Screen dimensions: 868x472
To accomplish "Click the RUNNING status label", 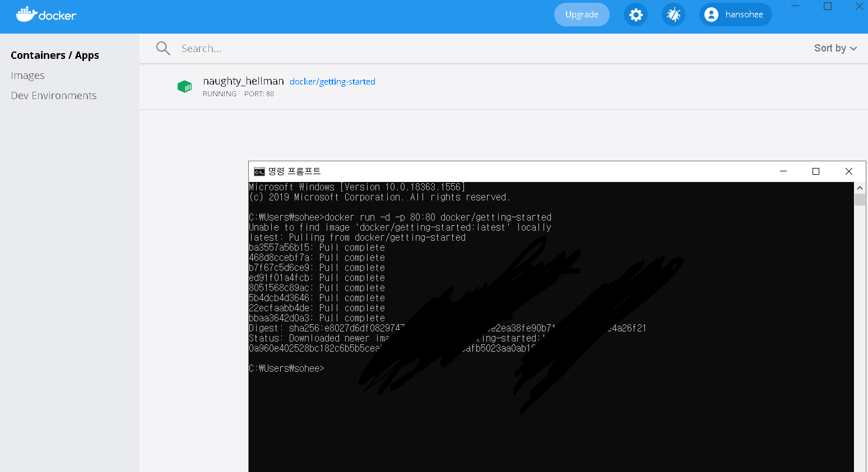I will click(x=220, y=94).
